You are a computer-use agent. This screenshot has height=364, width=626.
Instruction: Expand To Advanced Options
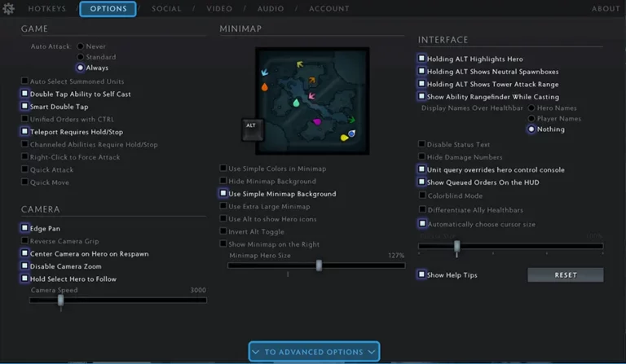[x=314, y=352]
